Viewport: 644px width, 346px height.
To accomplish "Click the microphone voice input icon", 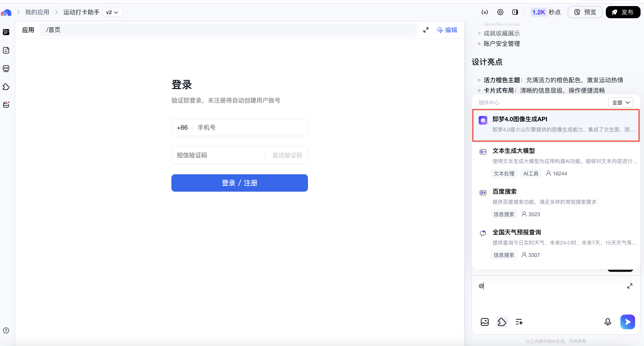I will (608, 322).
